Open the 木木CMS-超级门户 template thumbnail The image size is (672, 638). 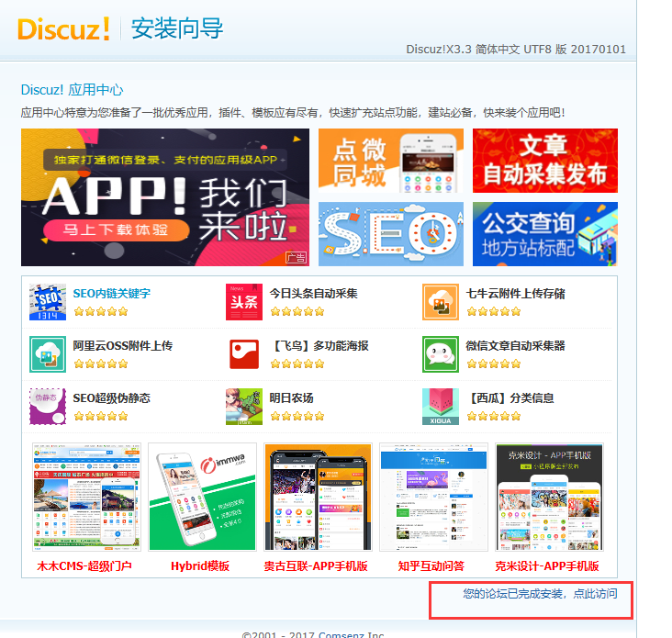(86, 497)
